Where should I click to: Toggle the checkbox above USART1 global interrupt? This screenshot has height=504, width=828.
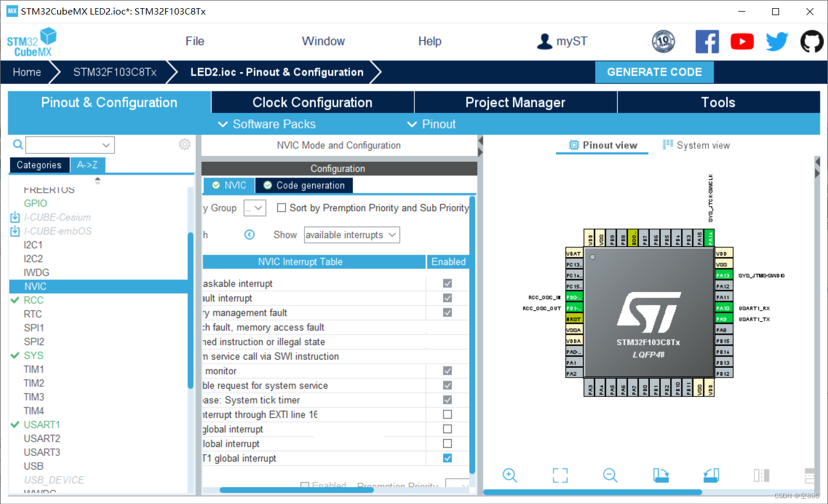pyautogui.click(x=447, y=443)
